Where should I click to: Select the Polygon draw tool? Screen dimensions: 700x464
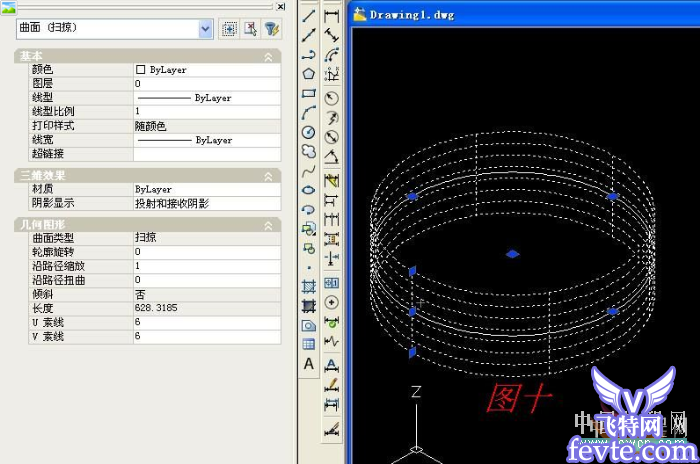point(309,74)
